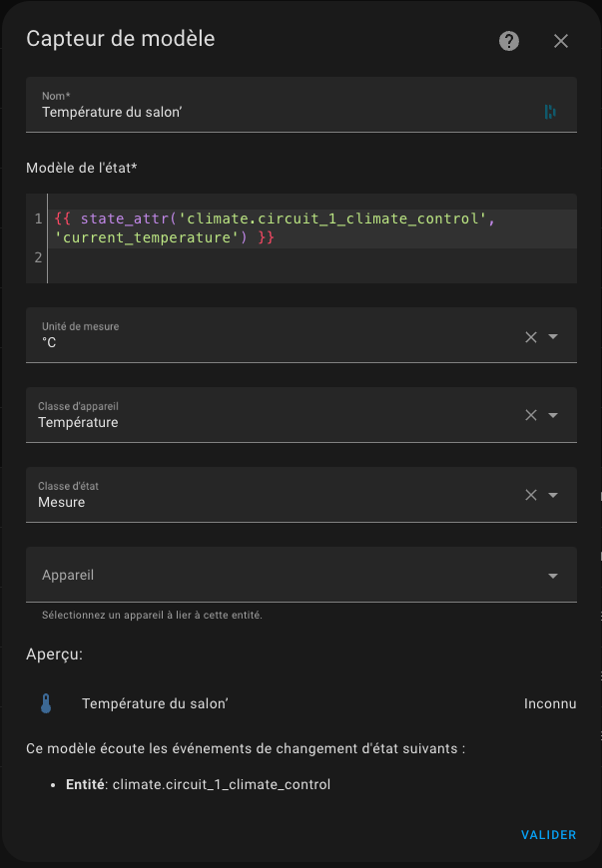The width and height of the screenshot is (602, 868).
Task: Click the password manager icon in Nom field
Action: [x=550, y=112]
